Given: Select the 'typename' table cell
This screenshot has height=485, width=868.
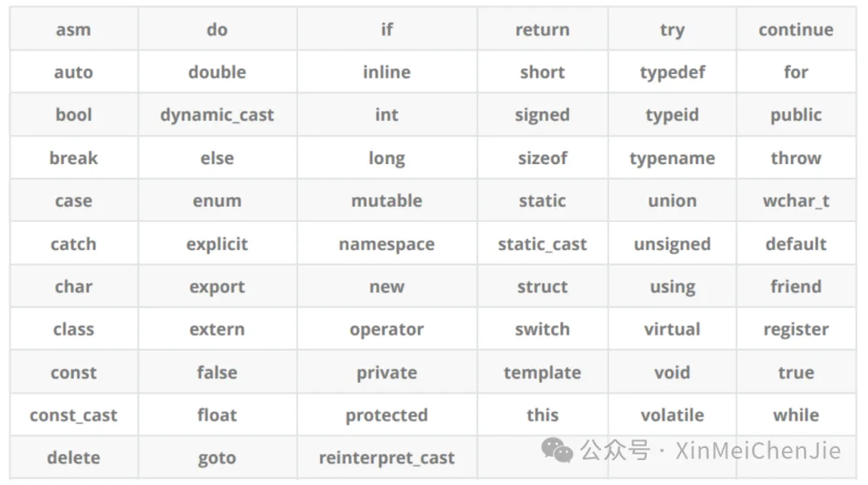Looking at the screenshot, I should (x=672, y=158).
